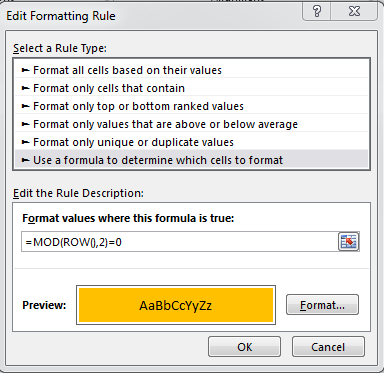Click arrow bullet beside Use a formula rule

tap(25, 160)
